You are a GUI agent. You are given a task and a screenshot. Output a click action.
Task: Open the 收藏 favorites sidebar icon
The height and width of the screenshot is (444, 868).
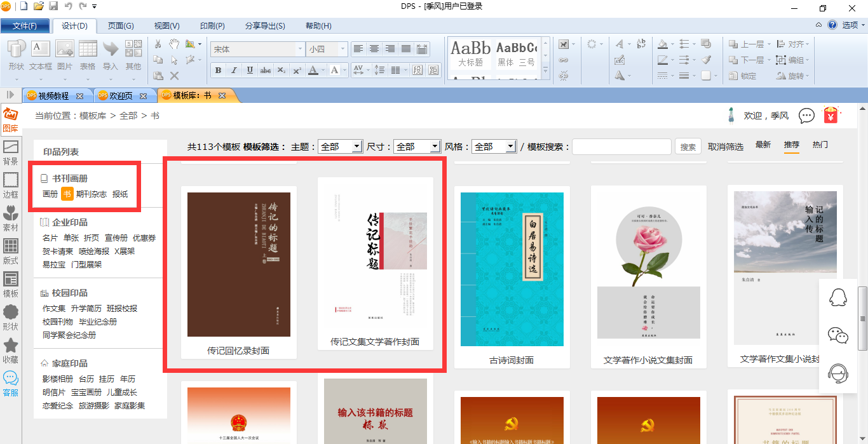click(x=11, y=351)
